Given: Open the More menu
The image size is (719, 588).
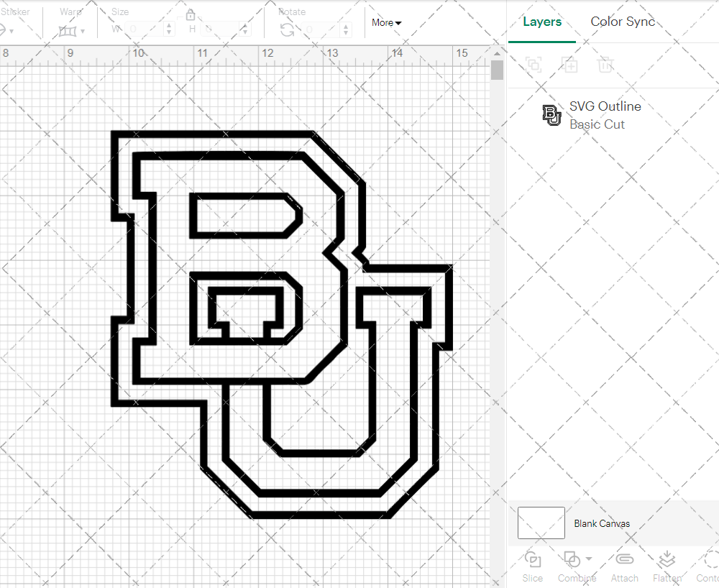Looking at the screenshot, I should [386, 23].
